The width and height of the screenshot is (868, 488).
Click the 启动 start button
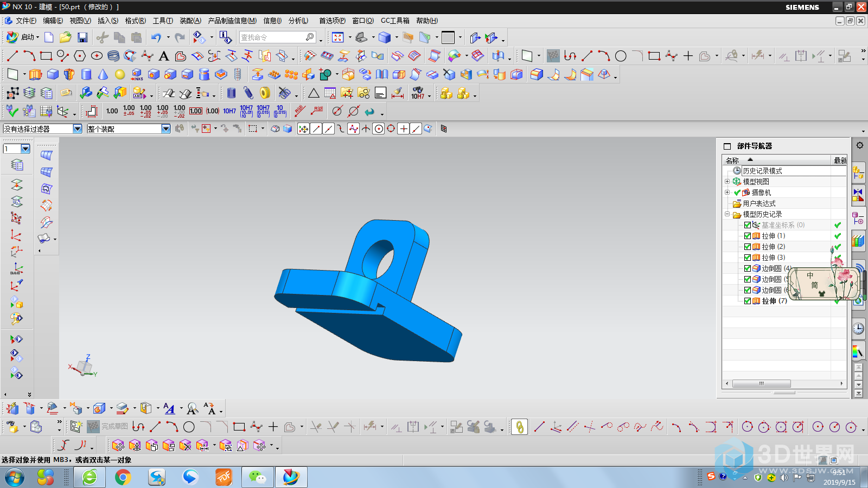click(x=22, y=37)
